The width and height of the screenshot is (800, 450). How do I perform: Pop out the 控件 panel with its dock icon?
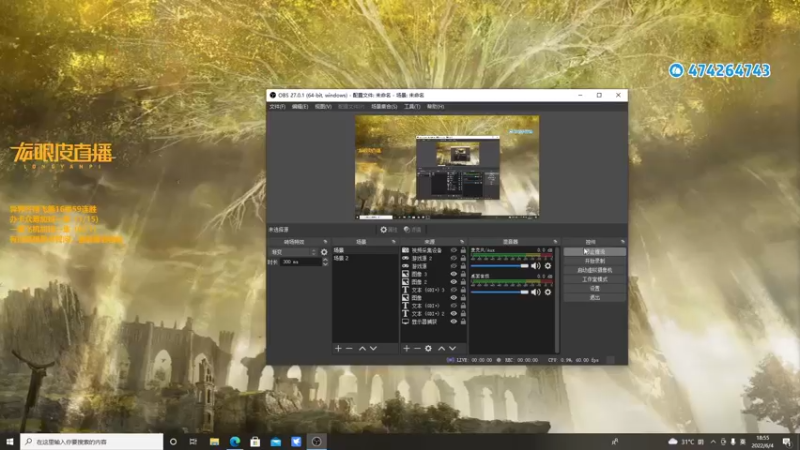pyautogui.click(x=622, y=242)
